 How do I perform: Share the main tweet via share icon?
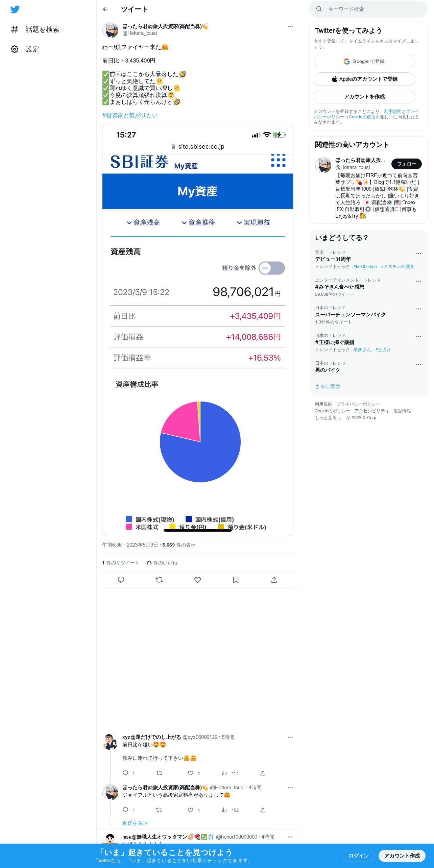click(274, 580)
